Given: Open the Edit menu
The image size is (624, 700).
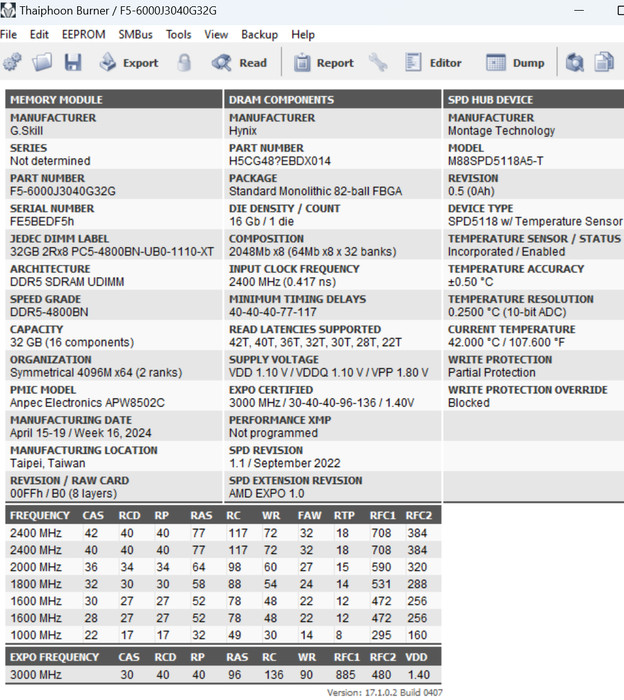Looking at the screenshot, I should tap(39, 34).
